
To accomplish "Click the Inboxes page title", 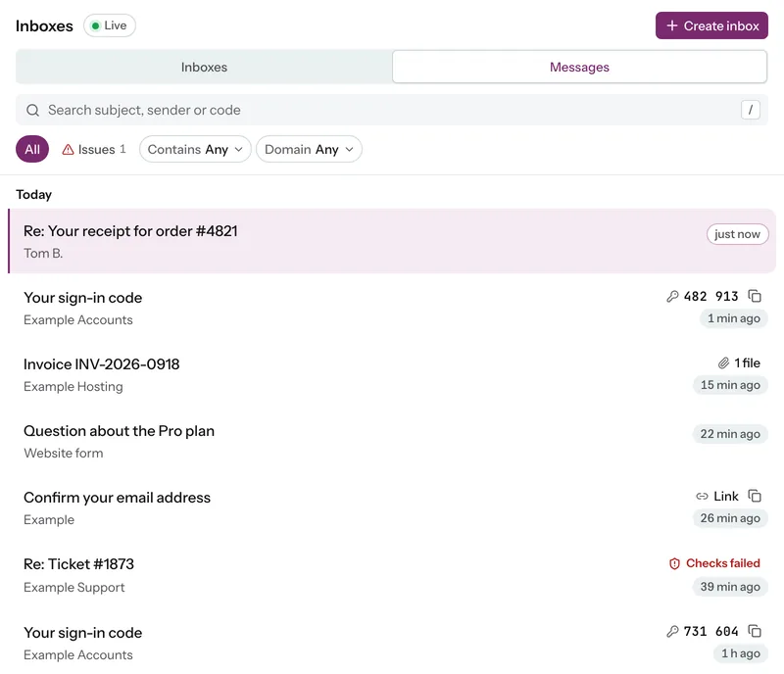I will click(44, 26).
